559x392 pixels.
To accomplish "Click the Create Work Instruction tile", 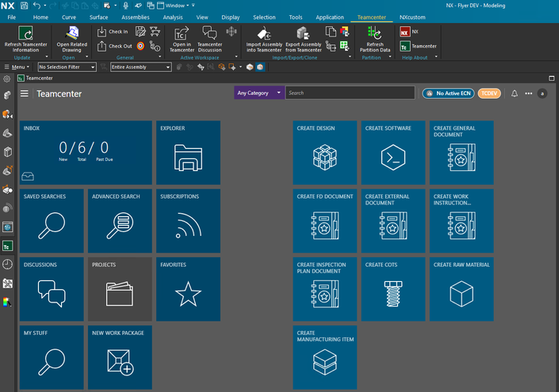I will click(461, 221).
